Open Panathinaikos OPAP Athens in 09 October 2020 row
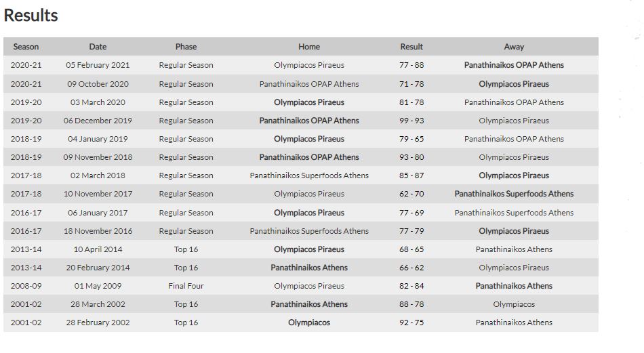The width and height of the screenshot is (644, 353). coord(309,84)
